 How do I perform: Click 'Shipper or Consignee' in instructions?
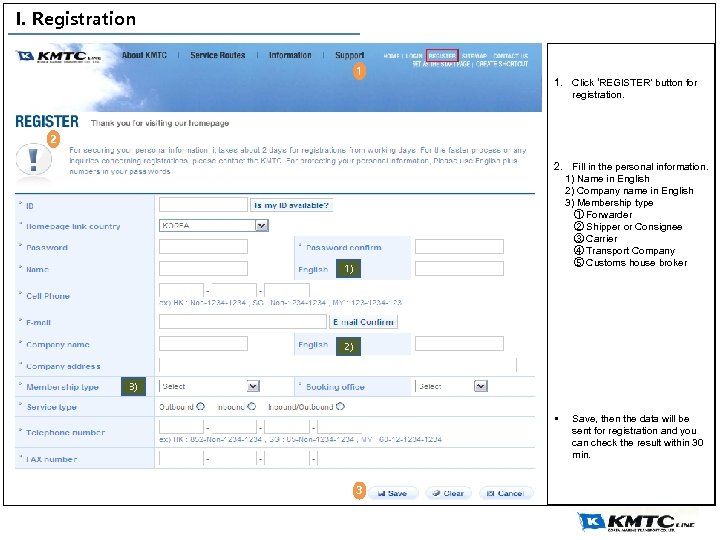(x=634, y=226)
